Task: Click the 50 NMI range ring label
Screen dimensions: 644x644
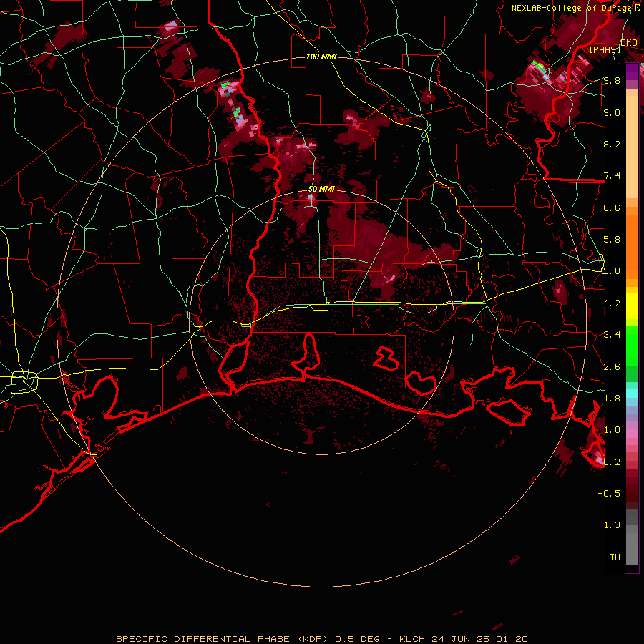Action: pyautogui.click(x=321, y=190)
